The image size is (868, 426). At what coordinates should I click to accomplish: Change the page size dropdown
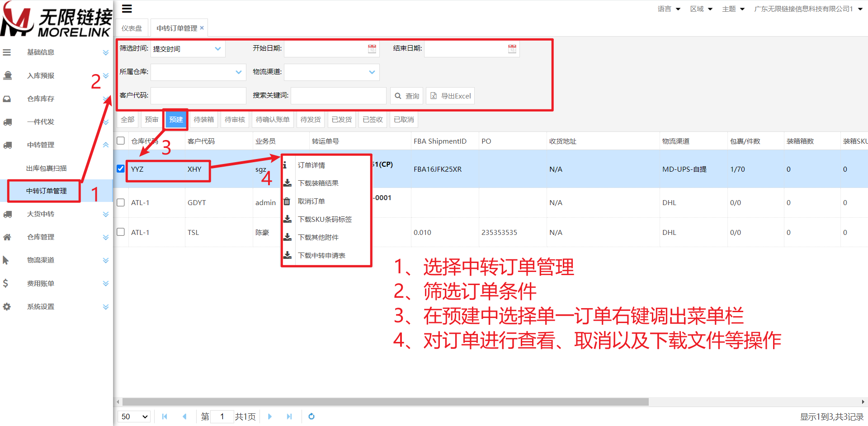coord(134,417)
